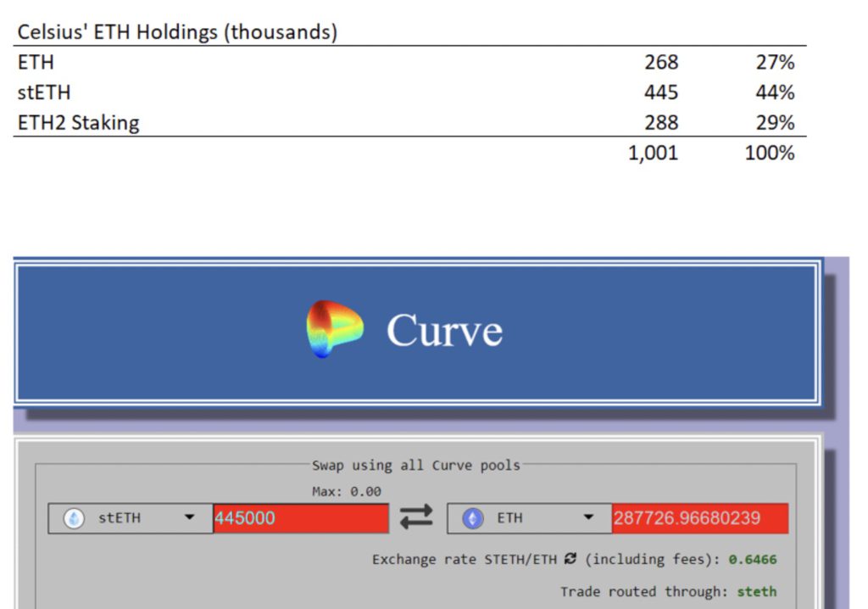Click the Ethereum diamond token icon
Image resolution: width=868 pixels, height=609 pixels.
pyautogui.click(x=472, y=518)
